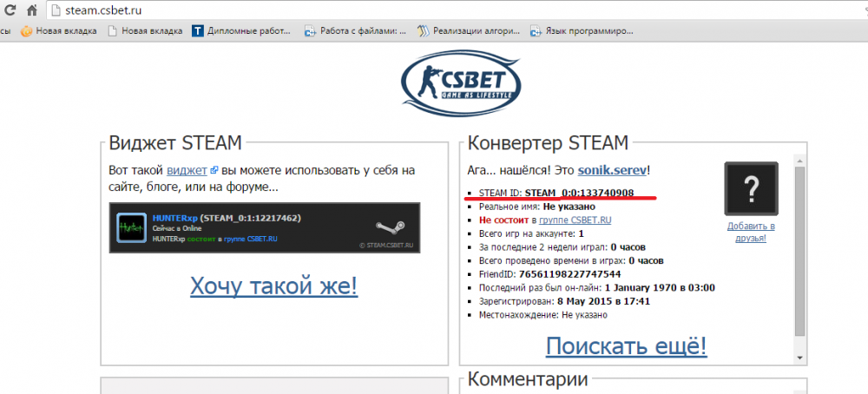Click the 'Хочу такой же!' link
This screenshot has height=394, width=868.
coord(273,286)
